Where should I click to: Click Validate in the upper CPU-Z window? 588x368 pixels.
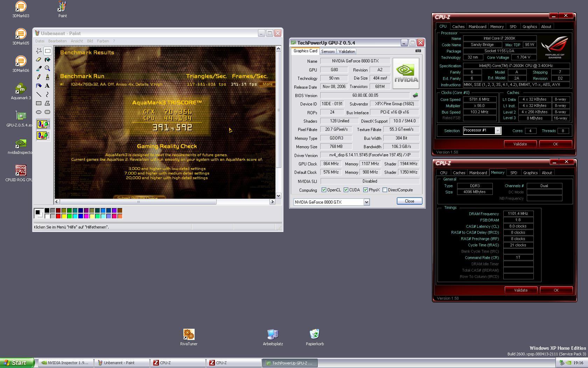(x=520, y=144)
